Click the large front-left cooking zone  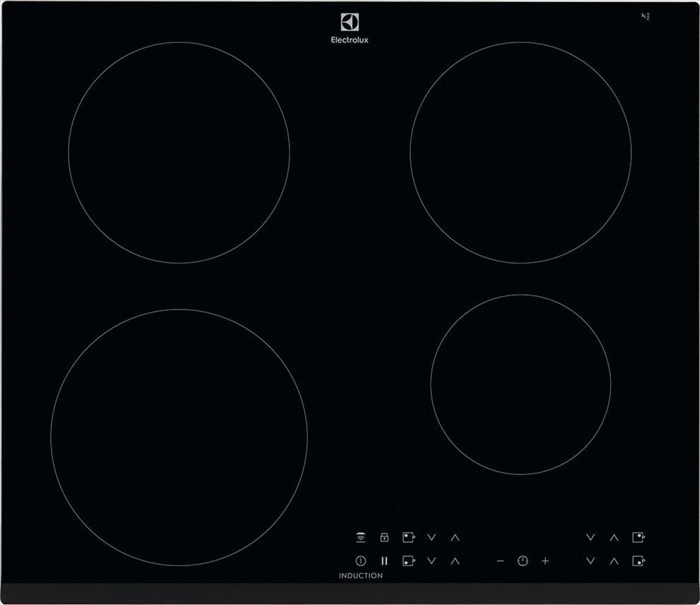tap(179, 437)
